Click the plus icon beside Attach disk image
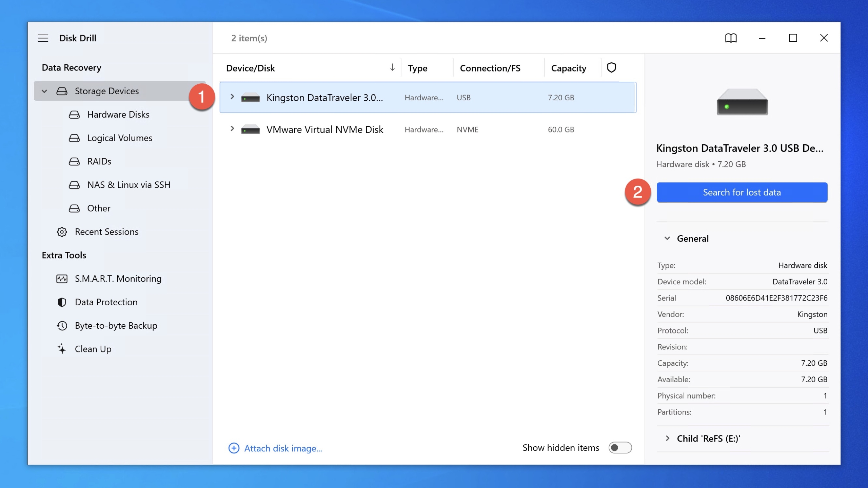This screenshot has height=488, width=868. (x=234, y=448)
